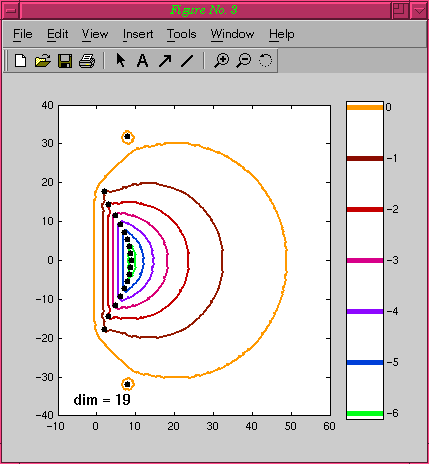This screenshot has height=464, width=429.
Task: Open the File menu
Action: [23, 34]
